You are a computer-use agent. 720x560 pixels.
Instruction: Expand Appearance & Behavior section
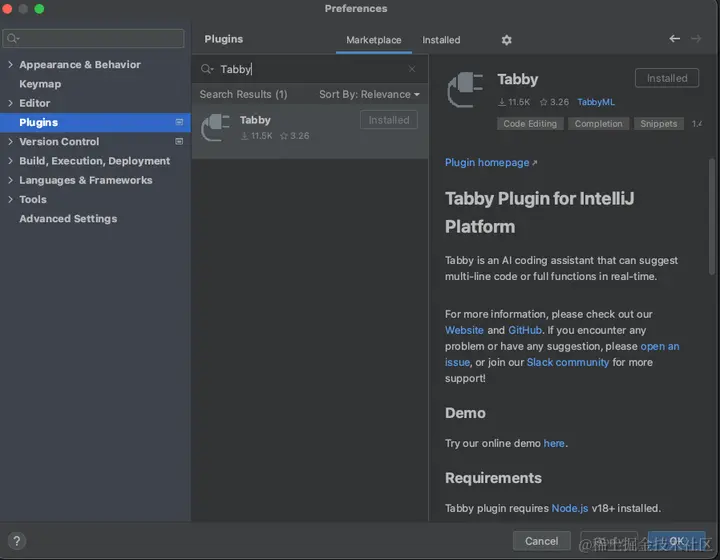[x=11, y=65]
